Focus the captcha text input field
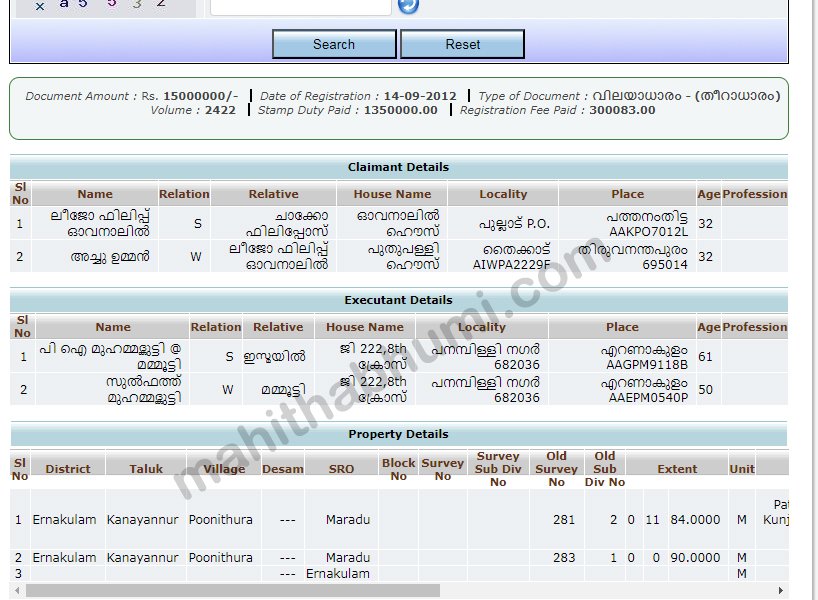The image size is (818, 600). (x=300, y=6)
